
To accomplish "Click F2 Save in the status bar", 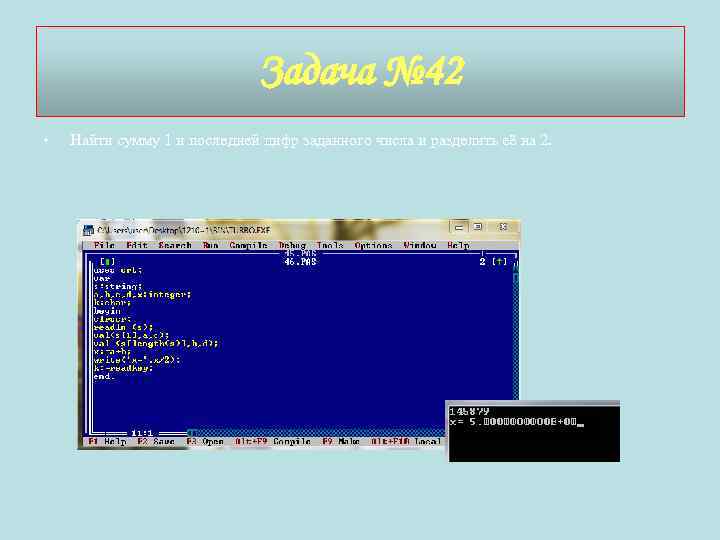I will point(156,441).
